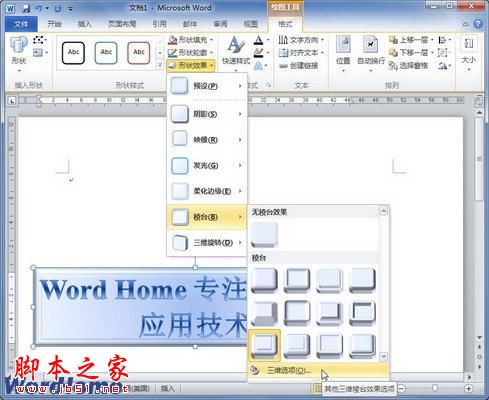Click the Redo icon in the title bar
The image size is (489, 400).
(57, 9)
